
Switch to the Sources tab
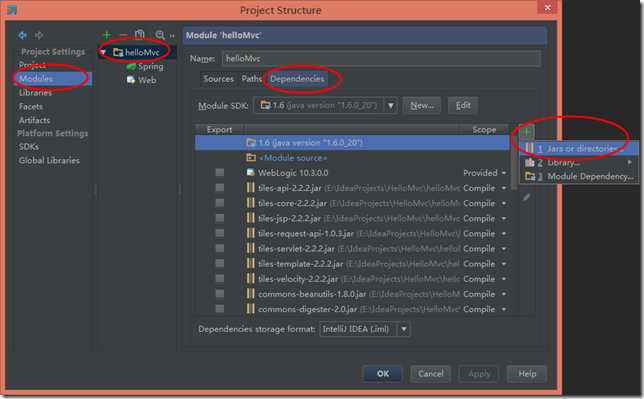click(x=218, y=78)
